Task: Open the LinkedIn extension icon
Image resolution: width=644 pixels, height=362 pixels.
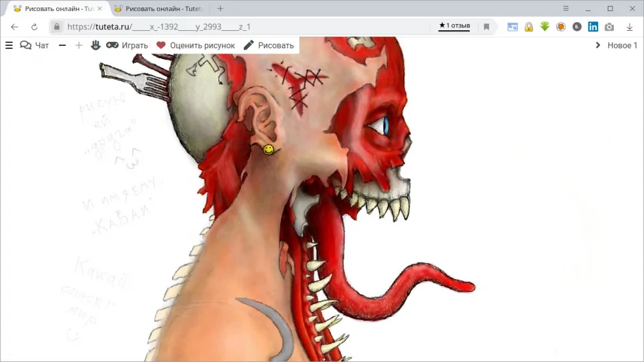Action: click(x=593, y=27)
